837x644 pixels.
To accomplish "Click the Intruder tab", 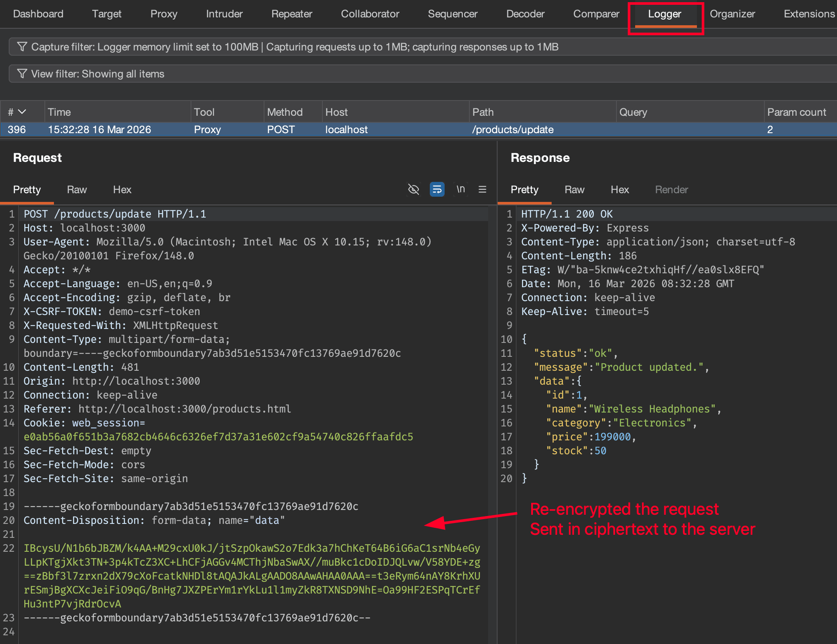I will click(224, 13).
